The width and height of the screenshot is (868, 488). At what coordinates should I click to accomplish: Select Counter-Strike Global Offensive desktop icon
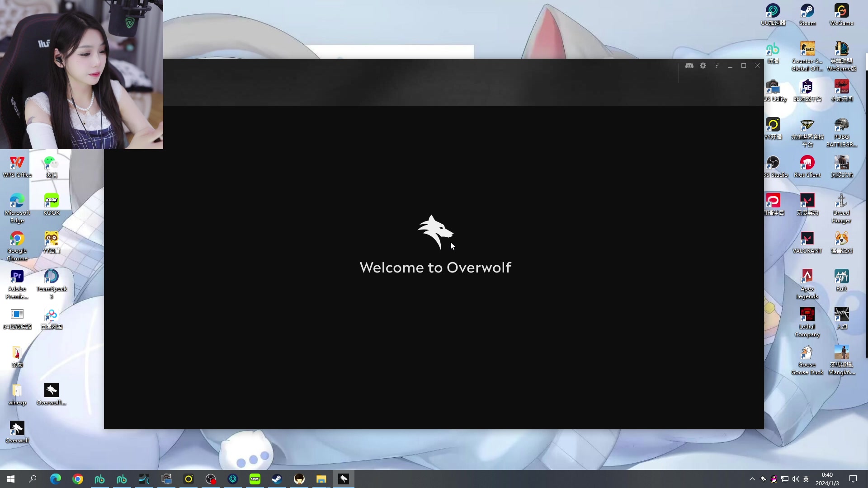[x=807, y=56]
